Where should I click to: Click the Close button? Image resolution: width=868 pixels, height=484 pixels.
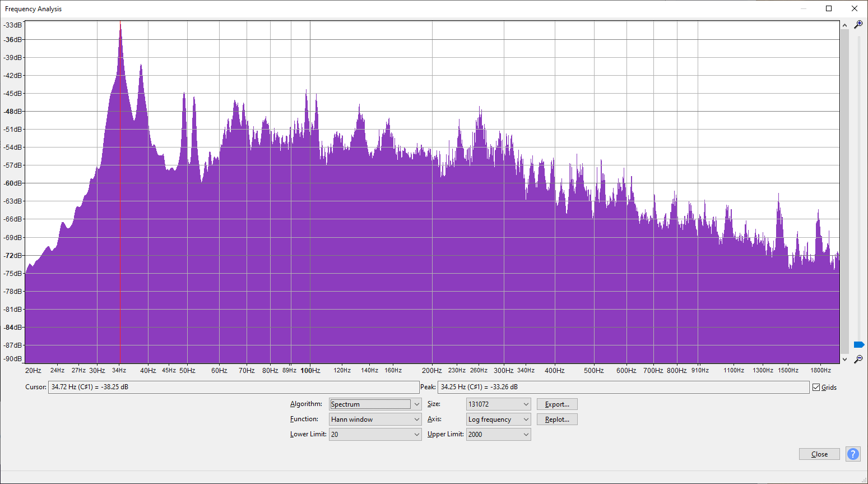click(819, 454)
